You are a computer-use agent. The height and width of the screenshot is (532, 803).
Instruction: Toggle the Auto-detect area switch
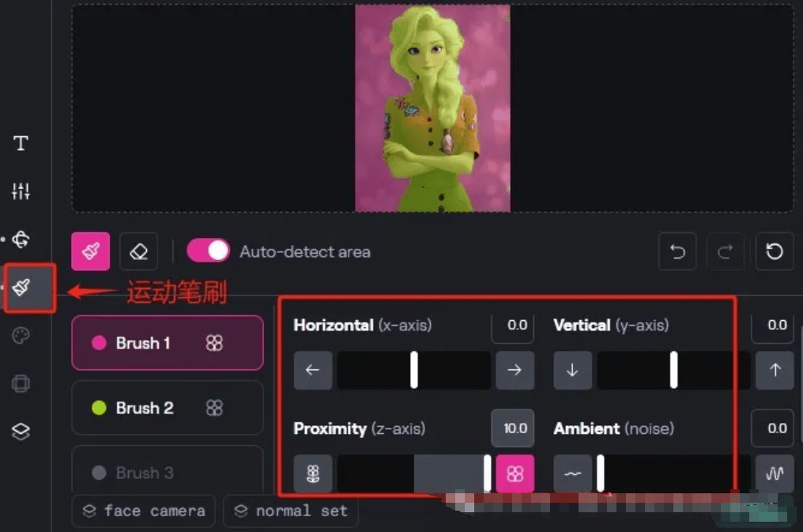click(208, 251)
